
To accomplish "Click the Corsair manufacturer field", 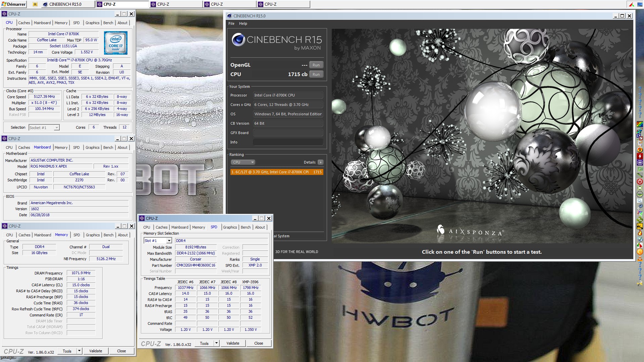I will [196, 259].
